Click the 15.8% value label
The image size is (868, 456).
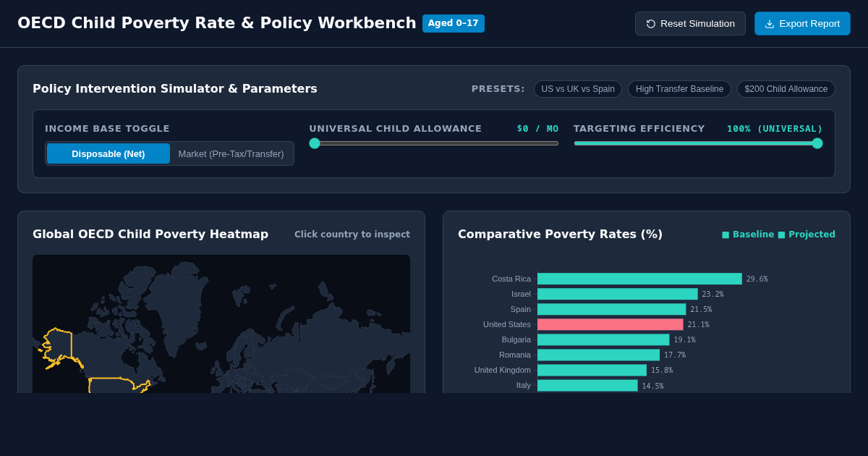coord(662,371)
